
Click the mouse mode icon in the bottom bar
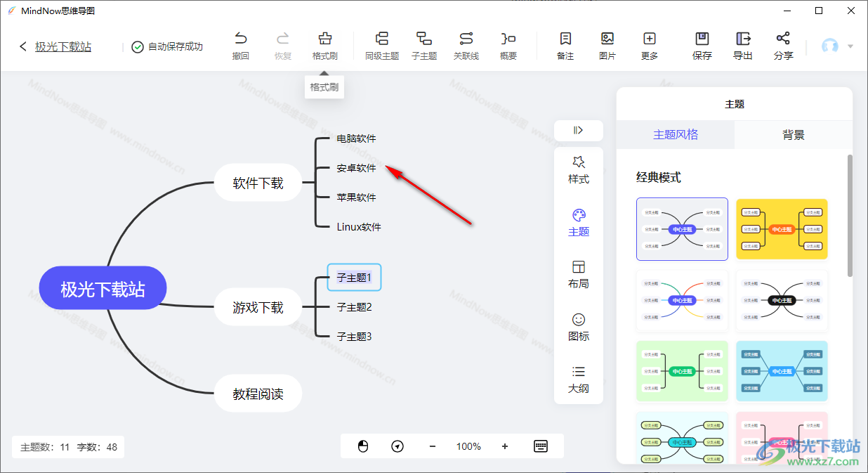click(x=363, y=446)
